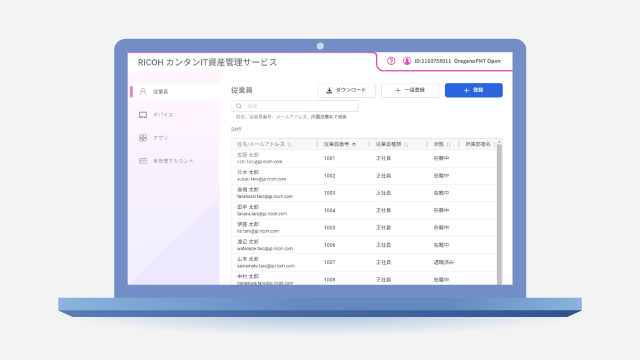Click the 24件 record count text
The image size is (640, 360).
[x=236, y=129]
